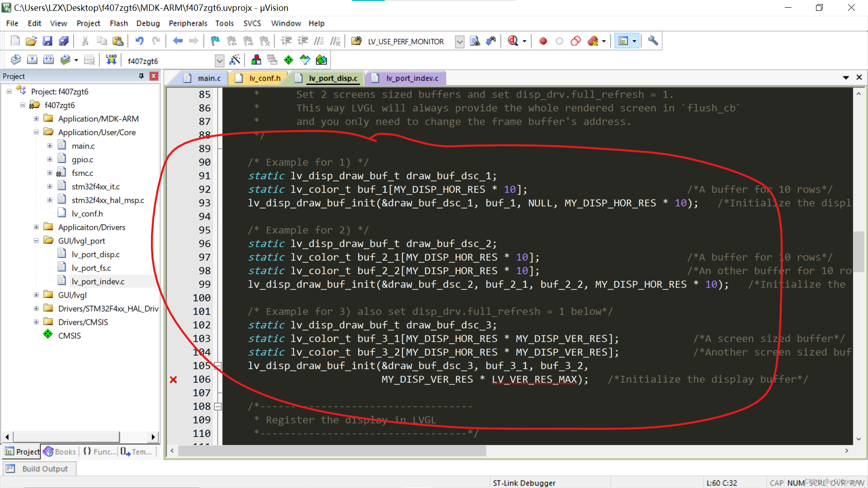Expand the GUI/lvgl tree node
This screenshot has height=488, width=868.
36,295
